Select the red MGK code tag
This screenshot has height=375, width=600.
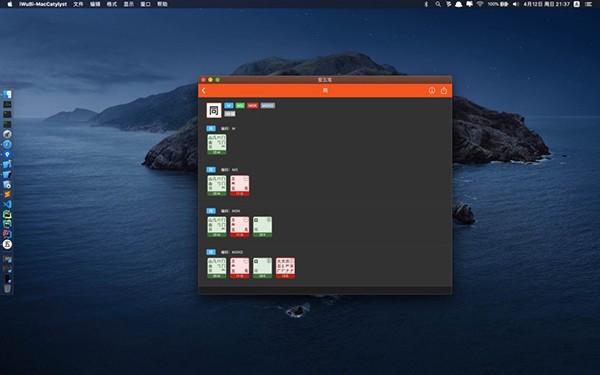pyautogui.click(x=253, y=106)
